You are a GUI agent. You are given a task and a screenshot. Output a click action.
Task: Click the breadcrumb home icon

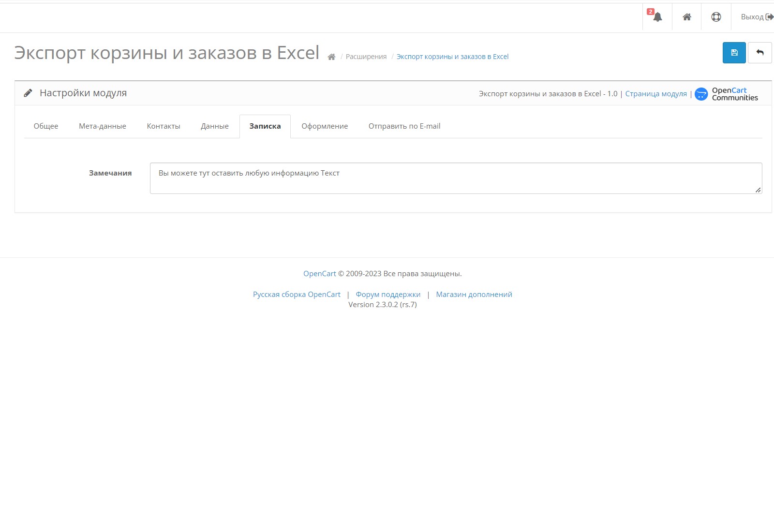331,57
